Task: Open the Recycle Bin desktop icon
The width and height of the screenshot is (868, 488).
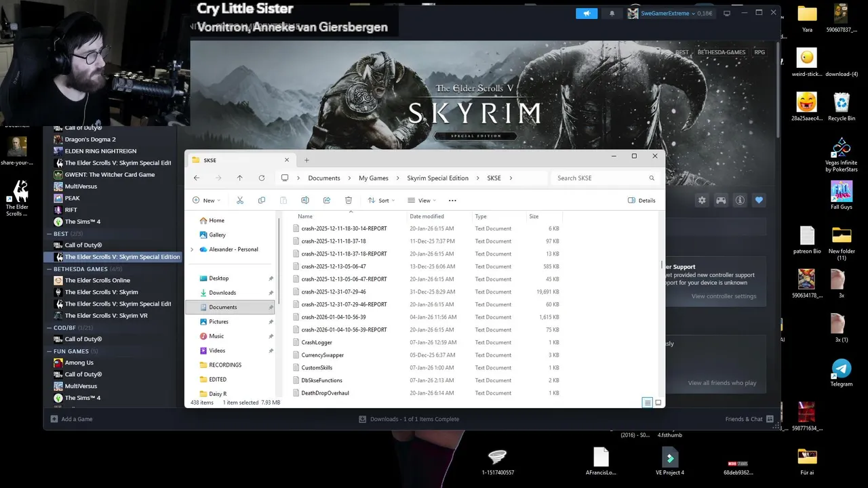Action: tap(842, 106)
